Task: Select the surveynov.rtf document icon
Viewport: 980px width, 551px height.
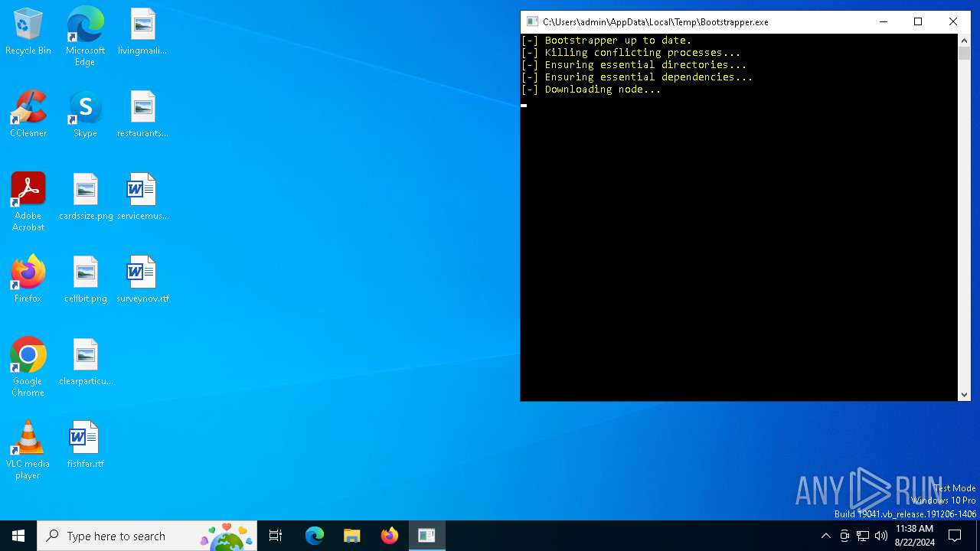Action: point(142,280)
